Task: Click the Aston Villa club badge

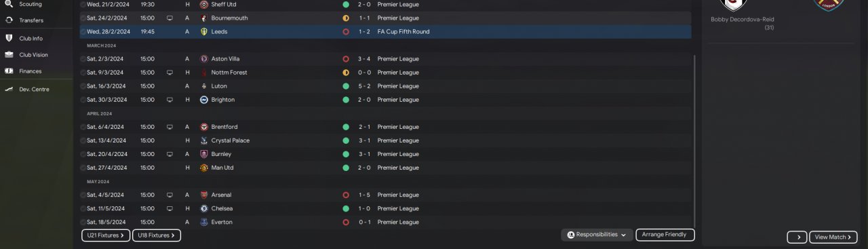Action: pos(204,59)
